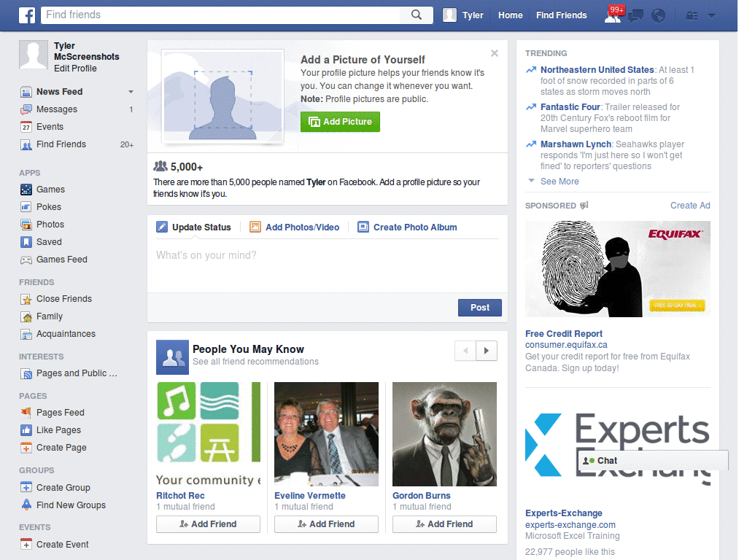The image size is (747, 560).
Task: Open the News Feed options arrow
Action: [131, 92]
